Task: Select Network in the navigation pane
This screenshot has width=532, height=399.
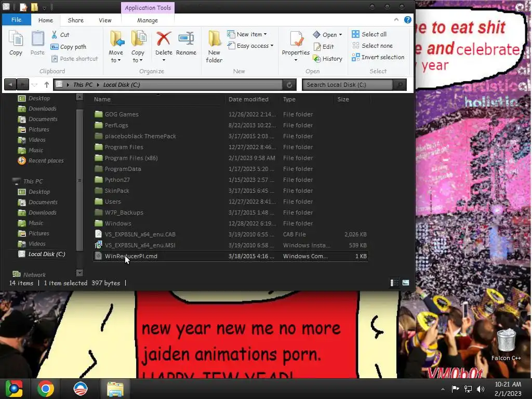Action: click(29, 275)
